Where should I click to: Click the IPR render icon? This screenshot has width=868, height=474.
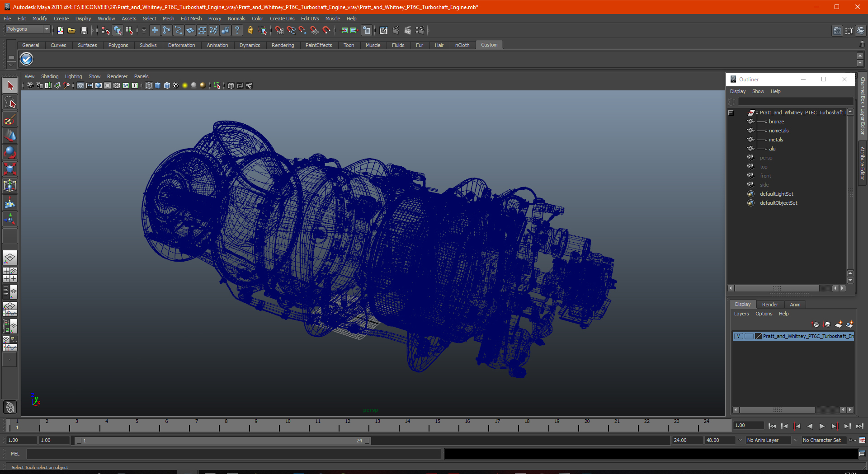tap(408, 30)
